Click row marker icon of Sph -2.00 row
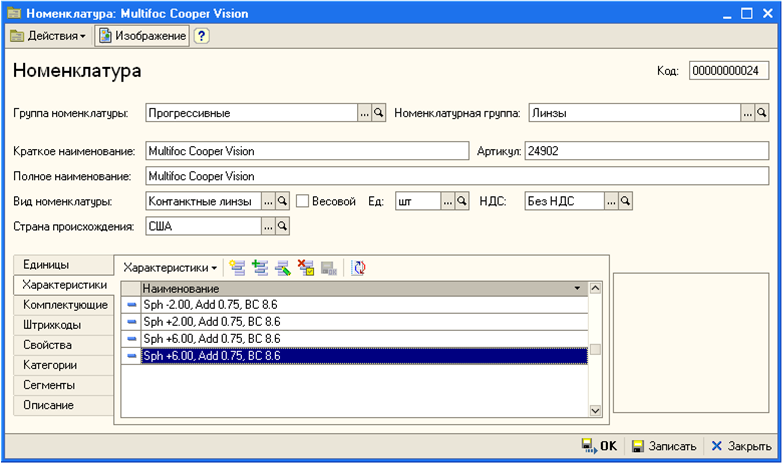The width and height of the screenshot is (782, 463). point(131,305)
